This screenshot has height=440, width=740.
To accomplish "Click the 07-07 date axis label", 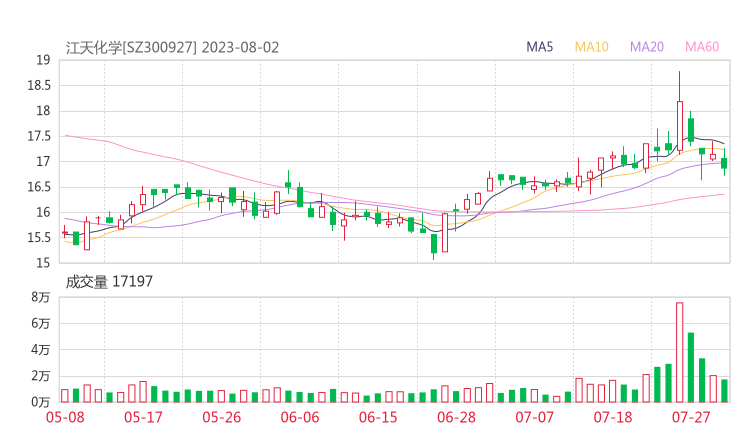I will pos(534,417).
